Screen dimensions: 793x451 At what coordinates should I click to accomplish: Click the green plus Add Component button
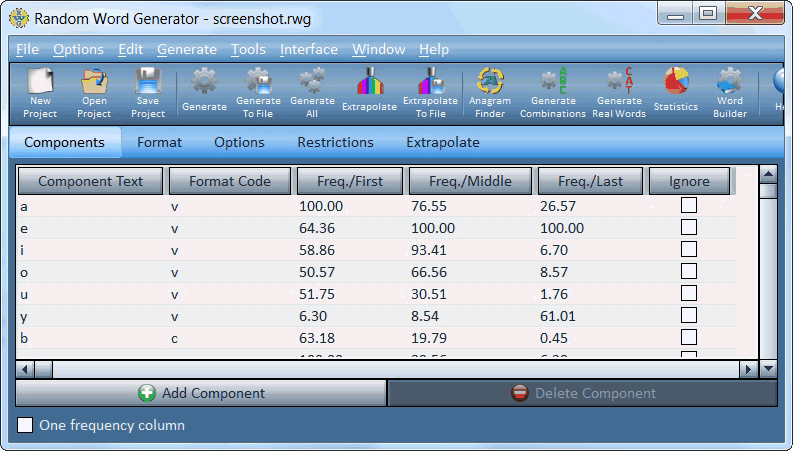click(x=201, y=393)
